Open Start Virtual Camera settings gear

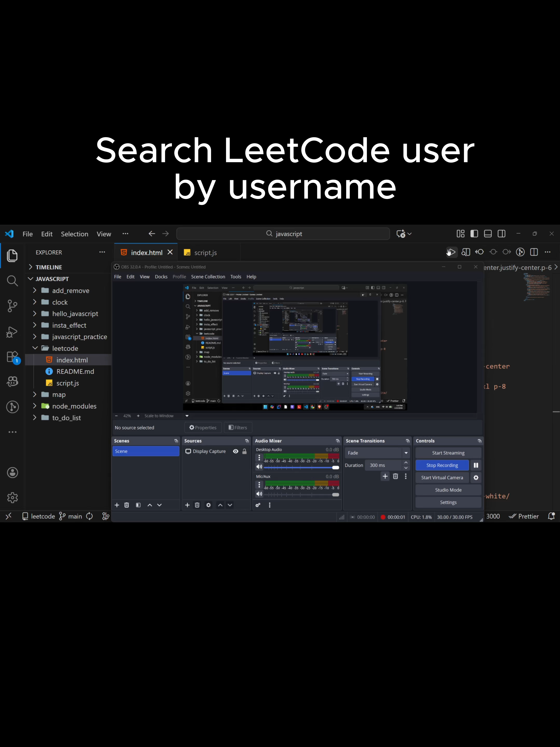coord(476,478)
